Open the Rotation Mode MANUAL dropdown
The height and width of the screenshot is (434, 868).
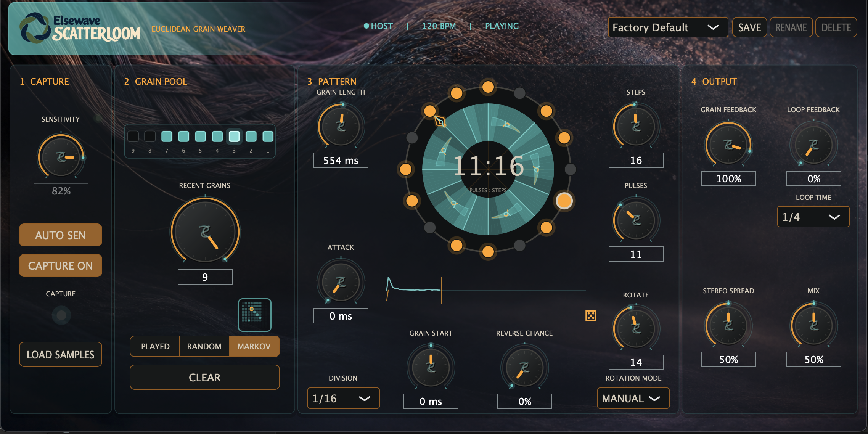pyautogui.click(x=633, y=398)
